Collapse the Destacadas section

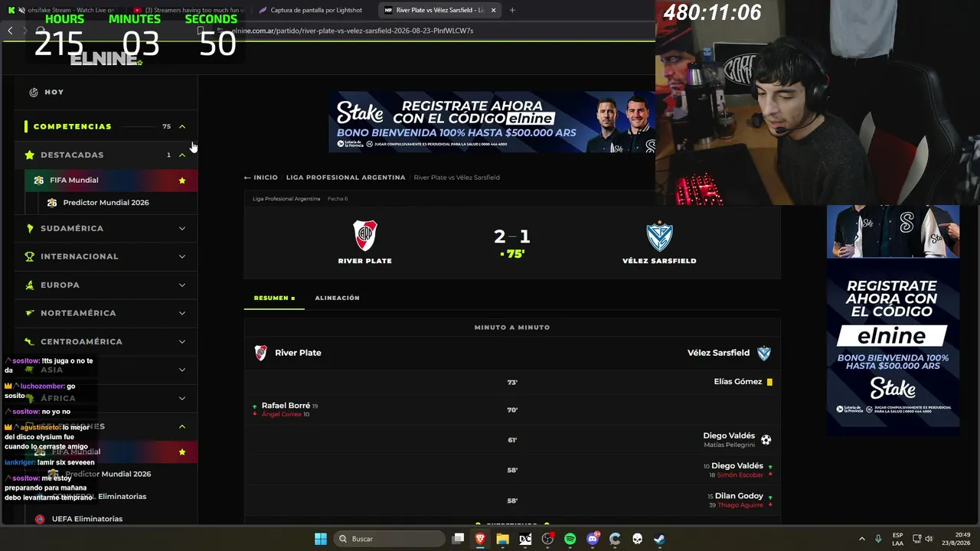pos(182,155)
